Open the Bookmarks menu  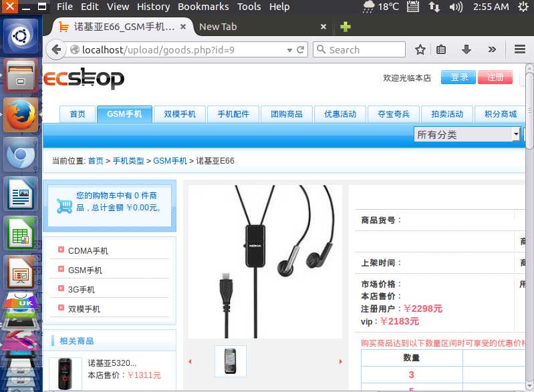click(x=203, y=7)
